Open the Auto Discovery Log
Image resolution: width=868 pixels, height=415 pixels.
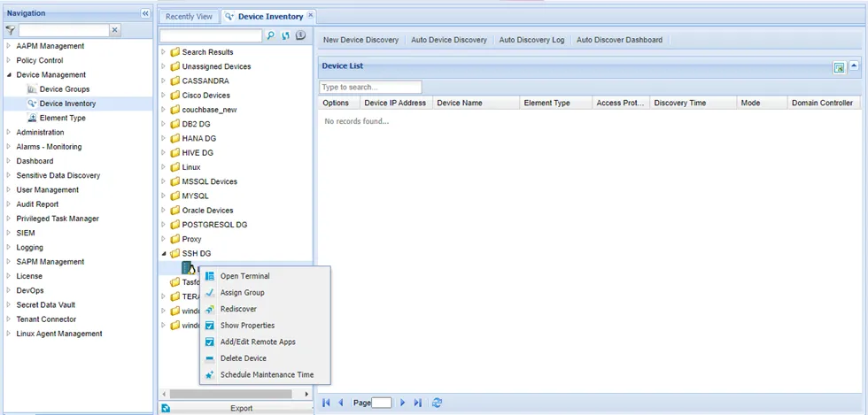pos(531,40)
